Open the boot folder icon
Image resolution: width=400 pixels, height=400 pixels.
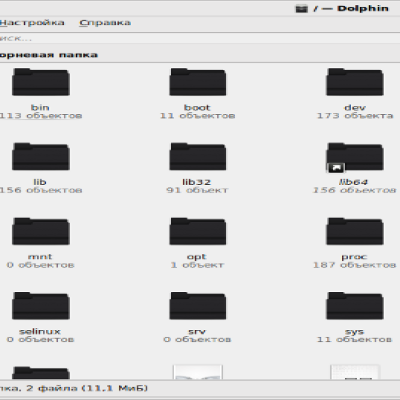198,82
